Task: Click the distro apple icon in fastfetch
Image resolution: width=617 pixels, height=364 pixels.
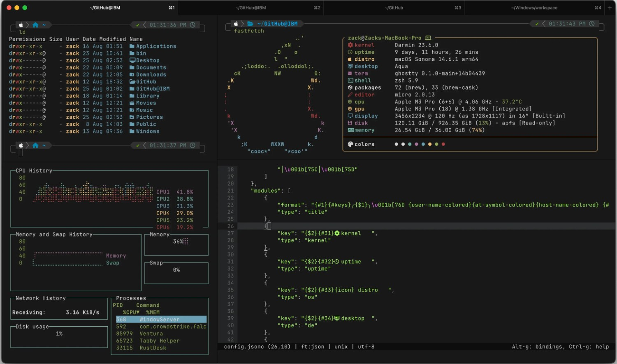Action: [x=350, y=59]
